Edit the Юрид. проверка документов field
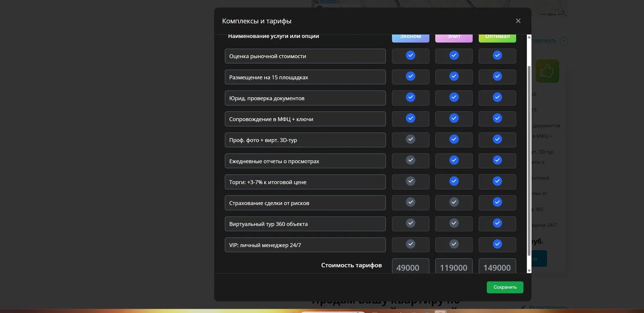Screen dimensions: 644x313 [305, 98]
